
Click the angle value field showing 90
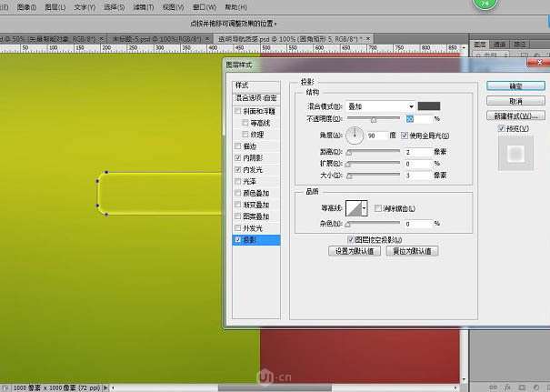pyautogui.click(x=376, y=136)
